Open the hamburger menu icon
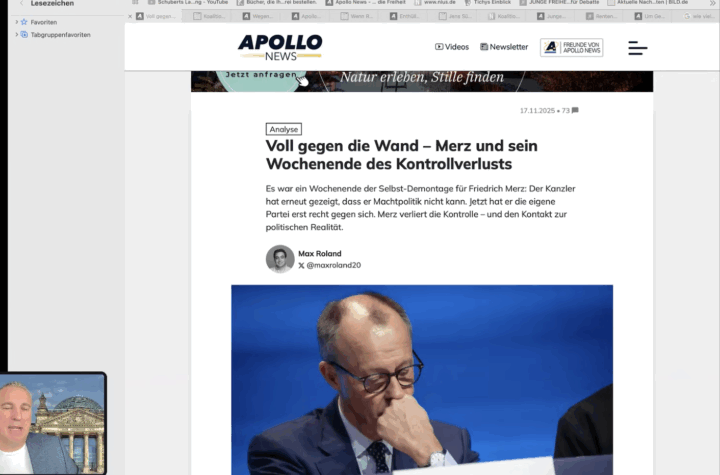The width and height of the screenshot is (720, 475). click(638, 47)
